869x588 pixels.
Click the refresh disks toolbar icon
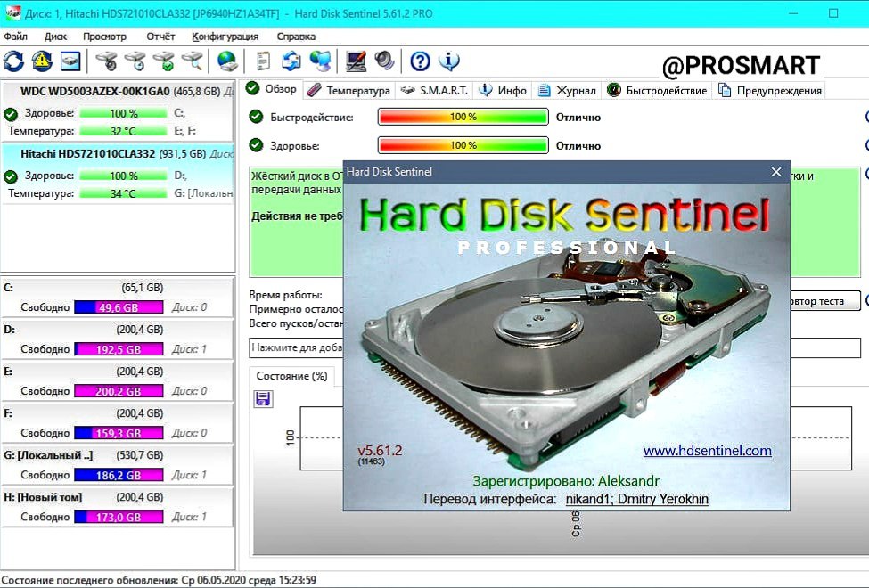pyautogui.click(x=14, y=61)
